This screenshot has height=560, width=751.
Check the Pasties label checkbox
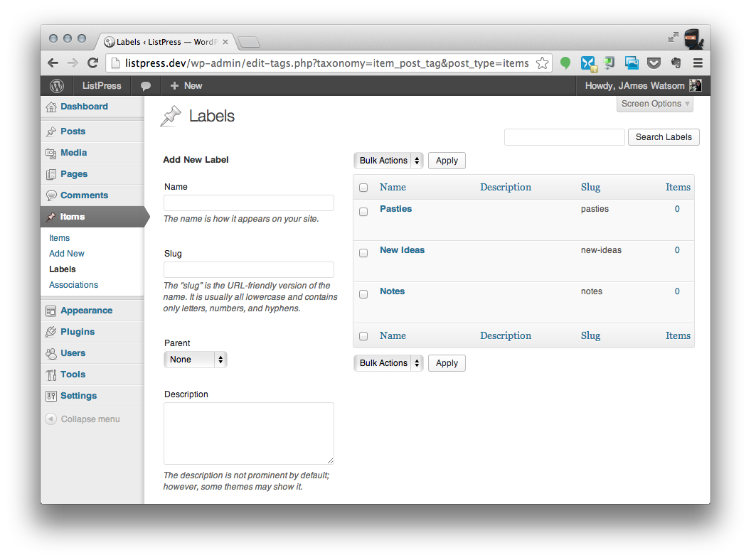coord(363,212)
